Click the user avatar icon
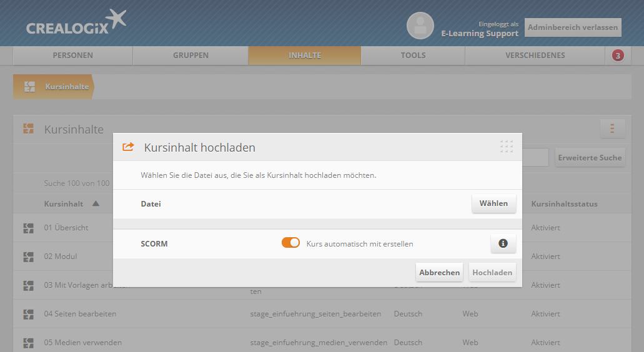This screenshot has width=644, height=352. pyautogui.click(x=420, y=26)
